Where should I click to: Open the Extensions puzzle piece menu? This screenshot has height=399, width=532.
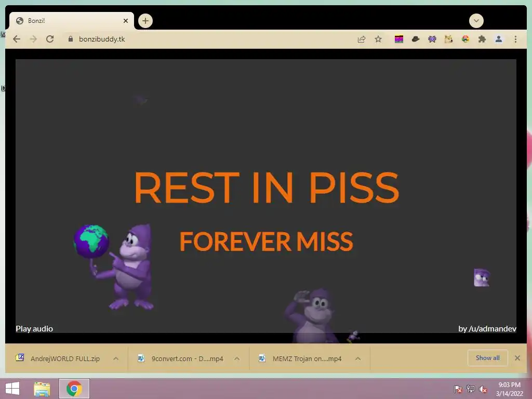[x=482, y=39]
